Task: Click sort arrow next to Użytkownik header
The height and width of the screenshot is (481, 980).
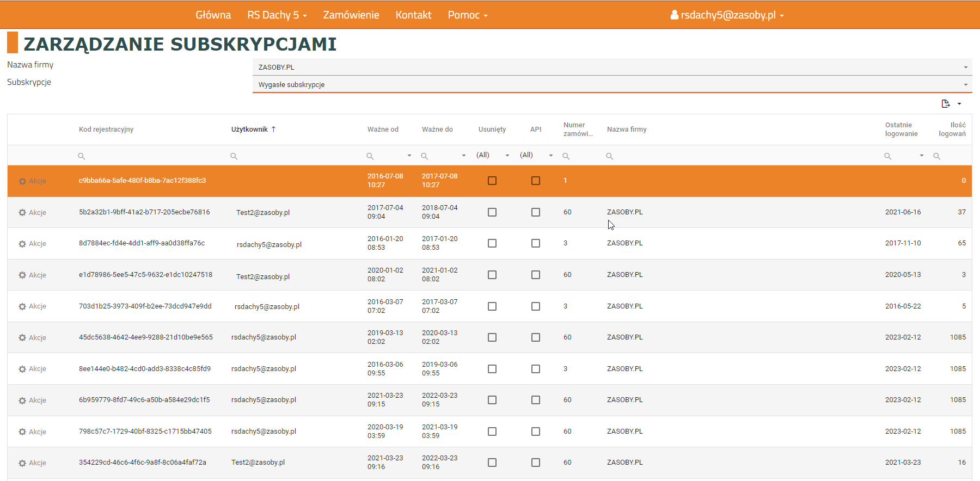Action: click(x=273, y=129)
